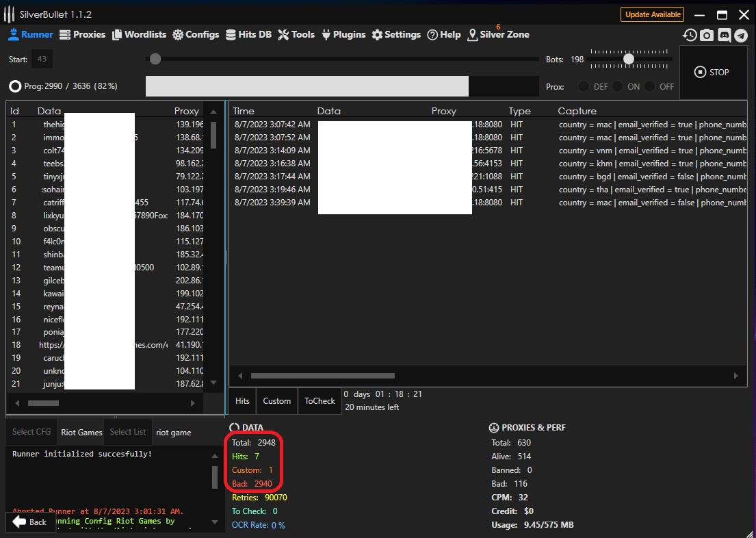Click the Update Available button
This screenshot has width=756, height=538.
click(652, 14)
